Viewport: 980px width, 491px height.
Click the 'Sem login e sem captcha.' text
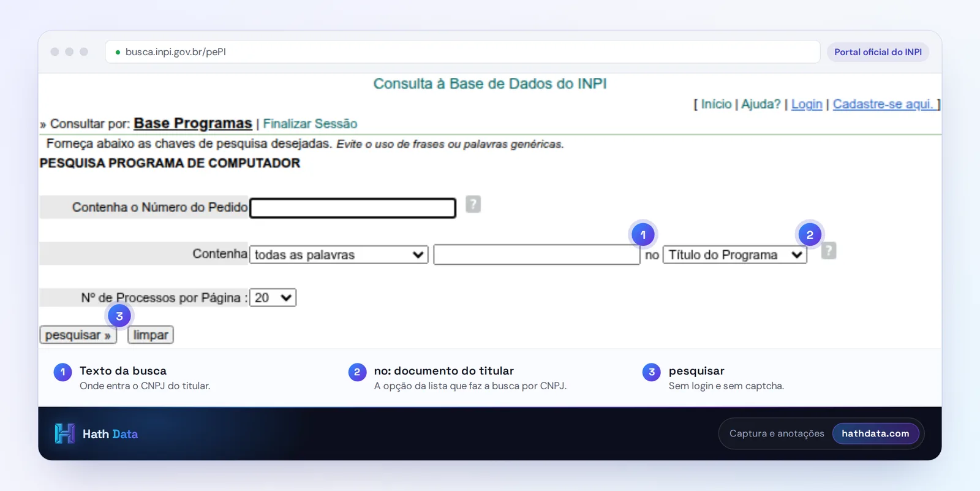click(x=726, y=386)
